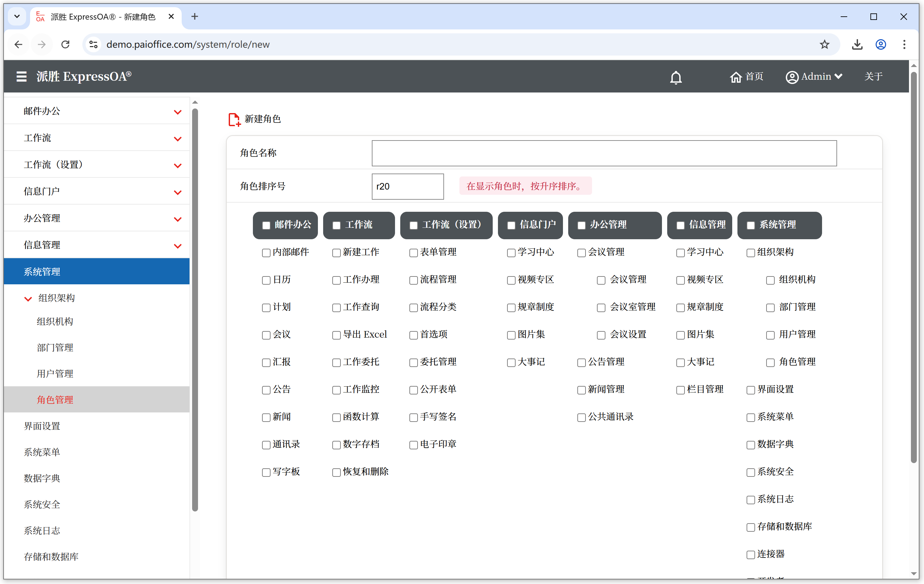Click the Admin user avatar icon

click(792, 77)
